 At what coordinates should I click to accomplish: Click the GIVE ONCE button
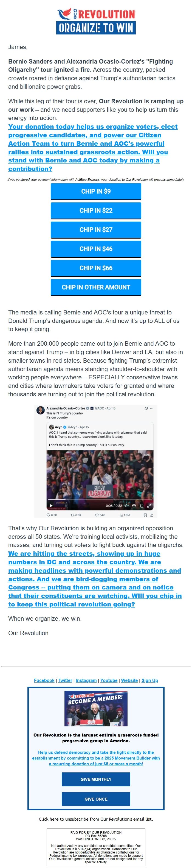click(96, 799)
